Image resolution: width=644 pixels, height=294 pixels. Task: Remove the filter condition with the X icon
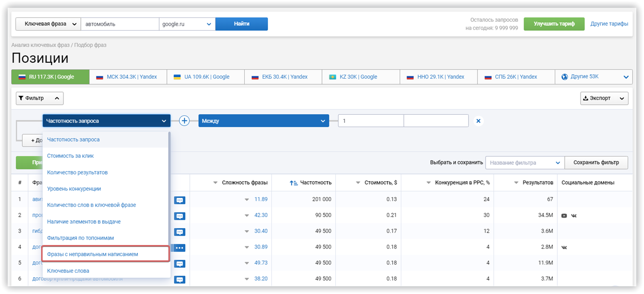[478, 121]
